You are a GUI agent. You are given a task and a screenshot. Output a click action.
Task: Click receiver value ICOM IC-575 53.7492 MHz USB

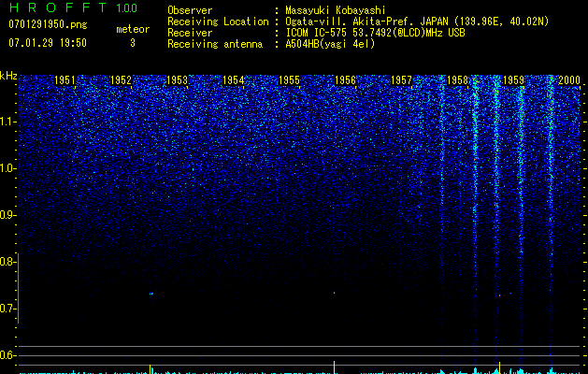[375, 33]
